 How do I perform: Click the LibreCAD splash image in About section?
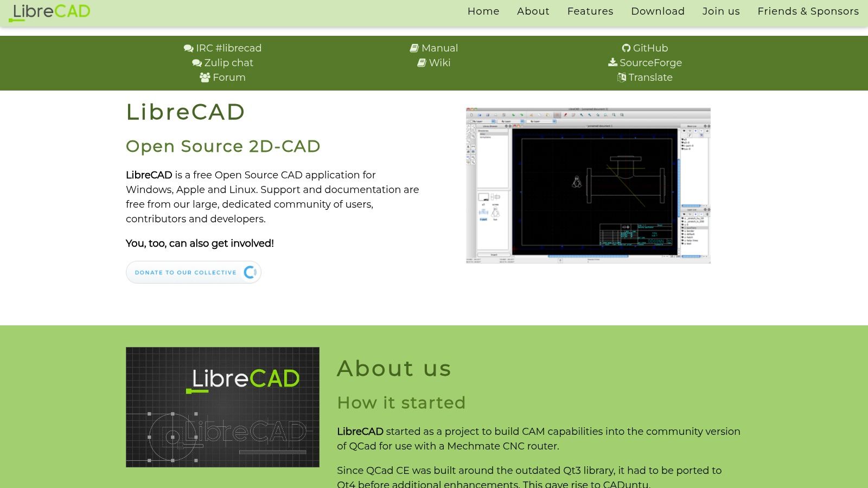pyautogui.click(x=222, y=407)
